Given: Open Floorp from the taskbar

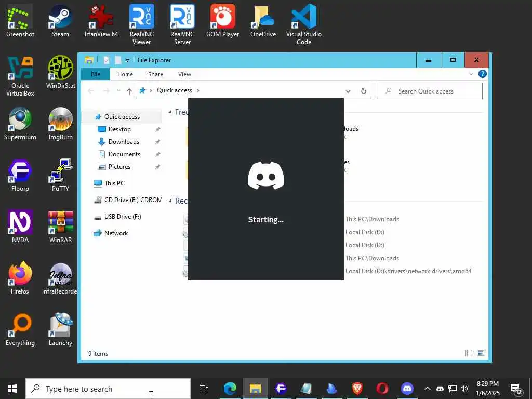Looking at the screenshot, I should (x=281, y=389).
